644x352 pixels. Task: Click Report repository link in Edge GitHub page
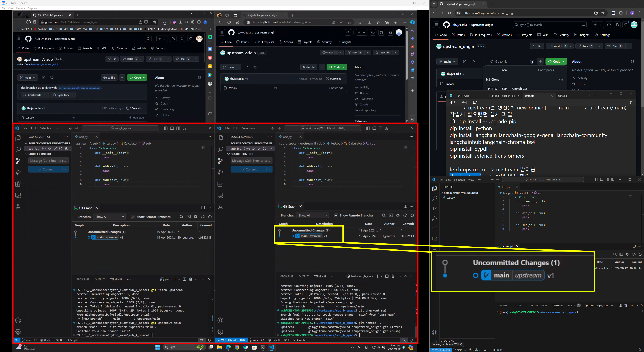tap(365, 110)
